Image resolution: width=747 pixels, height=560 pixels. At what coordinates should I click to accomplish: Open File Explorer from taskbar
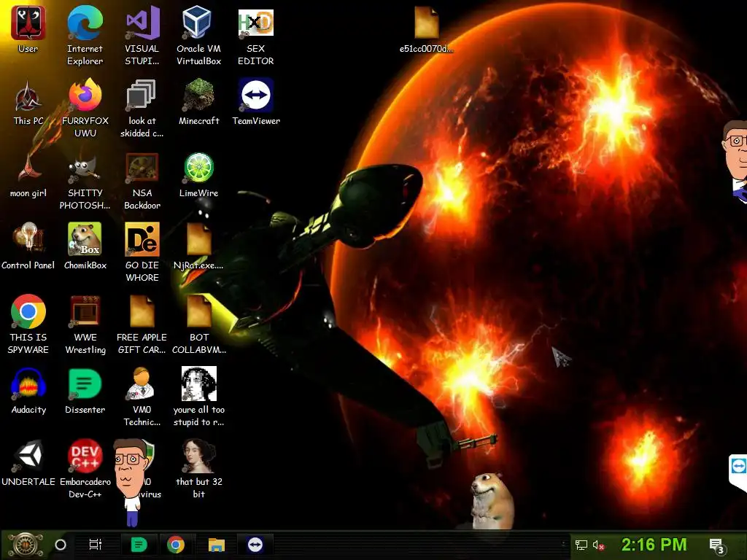click(216, 545)
